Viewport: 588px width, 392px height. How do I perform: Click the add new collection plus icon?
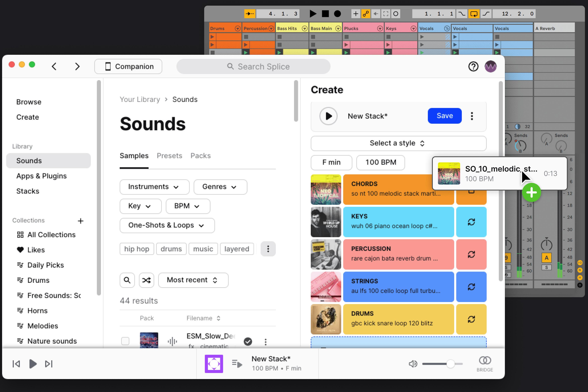(81, 221)
